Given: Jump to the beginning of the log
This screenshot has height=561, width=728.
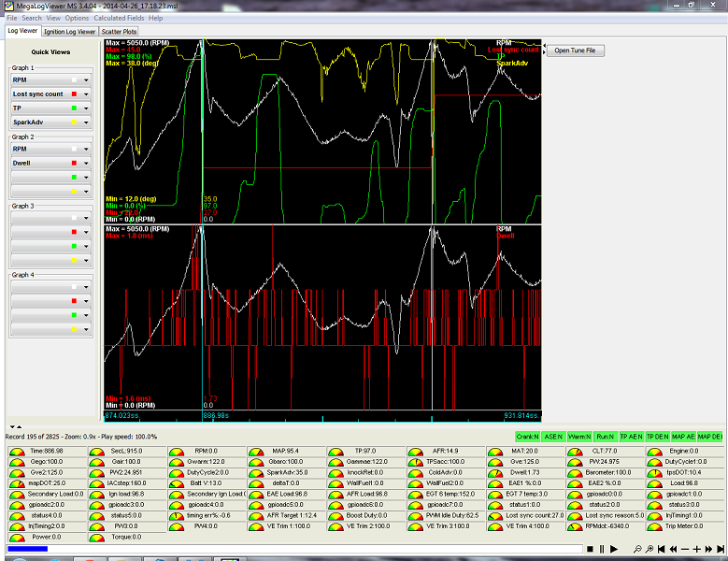Looking at the screenshot, I should (661, 548).
